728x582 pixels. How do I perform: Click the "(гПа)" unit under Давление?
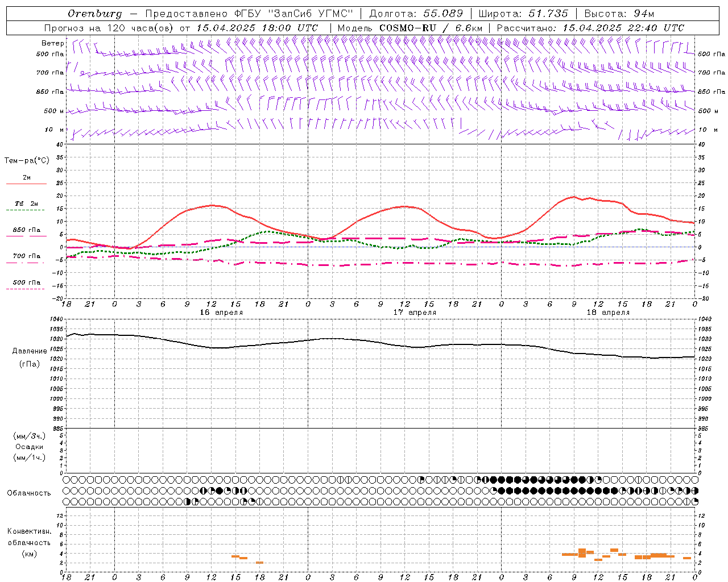(30, 364)
